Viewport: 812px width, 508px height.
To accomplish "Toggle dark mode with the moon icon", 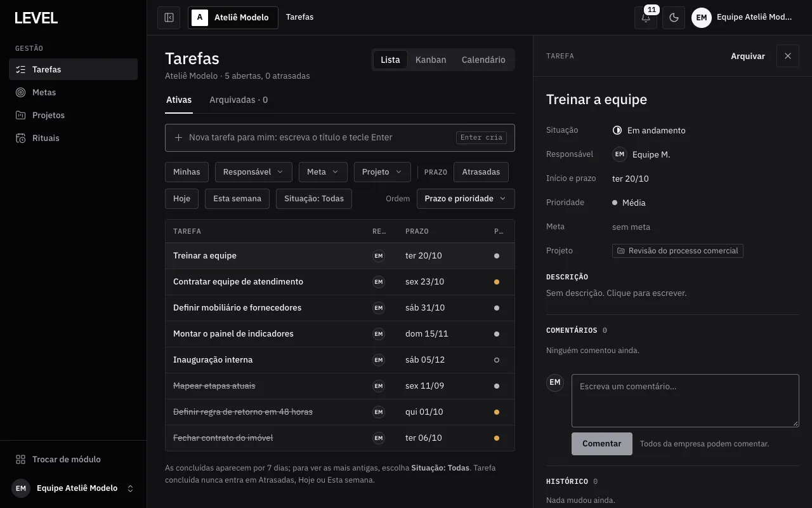I will 674,18.
